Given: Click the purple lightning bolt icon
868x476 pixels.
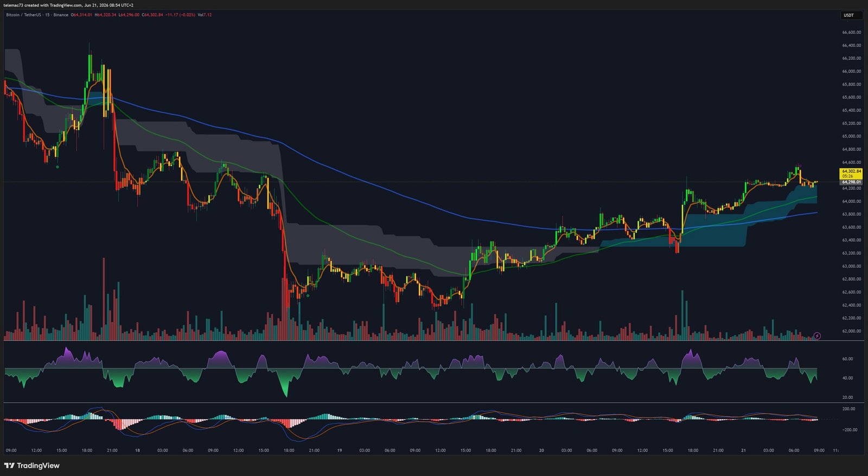Looking at the screenshot, I should click(817, 336).
